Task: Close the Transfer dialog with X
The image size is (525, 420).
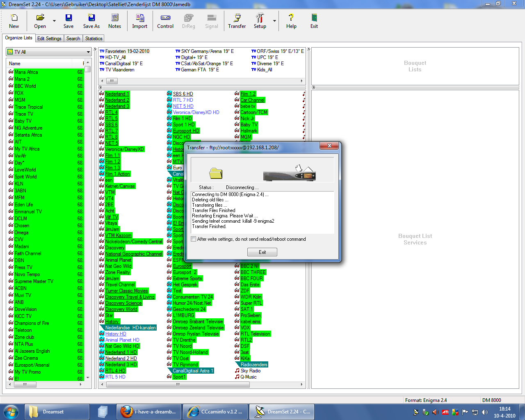Action: point(329,146)
